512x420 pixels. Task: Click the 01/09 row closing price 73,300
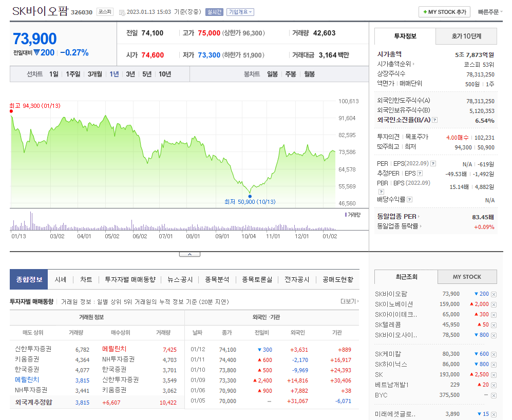[x=227, y=380]
